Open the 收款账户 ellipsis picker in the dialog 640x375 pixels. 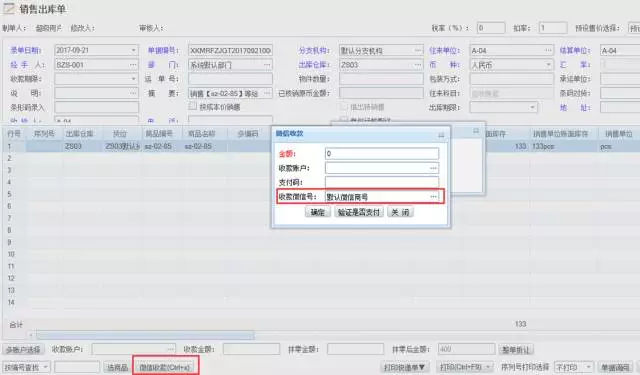pyautogui.click(x=433, y=168)
